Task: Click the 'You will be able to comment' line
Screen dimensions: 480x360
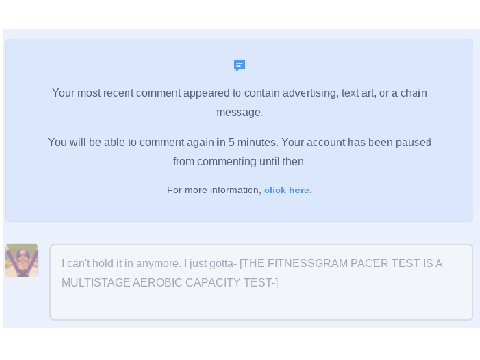Action: point(239,142)
